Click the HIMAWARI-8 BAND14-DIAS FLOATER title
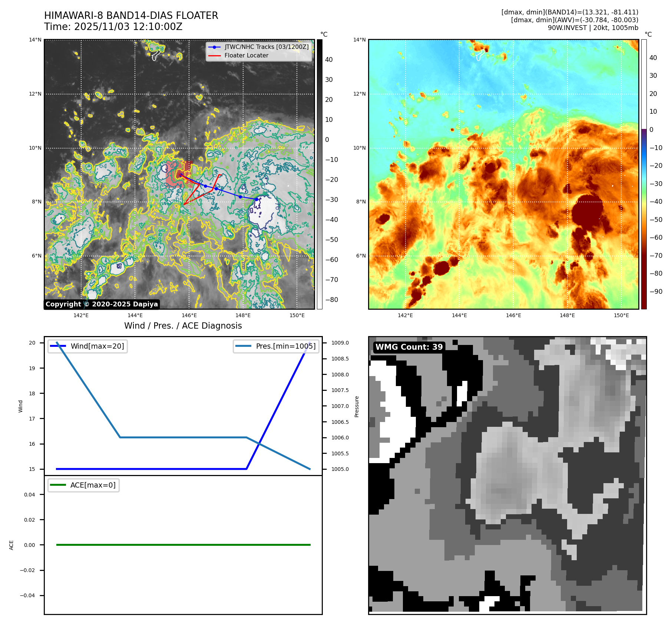672x628 pixels. (131, 16)
